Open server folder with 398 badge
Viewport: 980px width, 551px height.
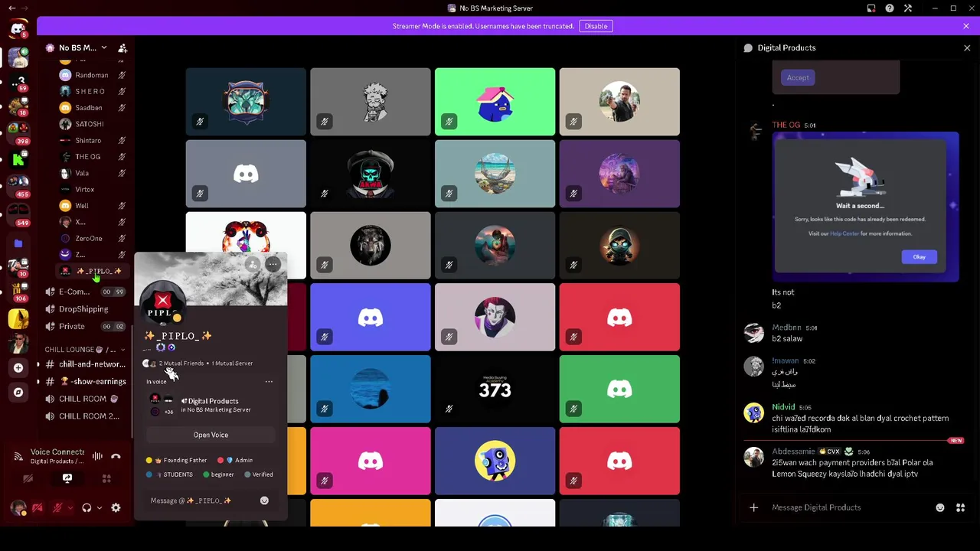click(x=18, y=132)
